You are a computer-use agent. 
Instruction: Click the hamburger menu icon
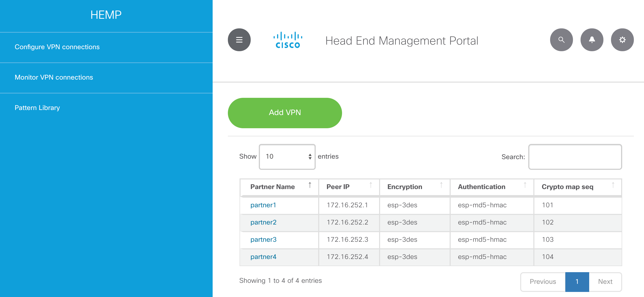[x=239, y=40]
